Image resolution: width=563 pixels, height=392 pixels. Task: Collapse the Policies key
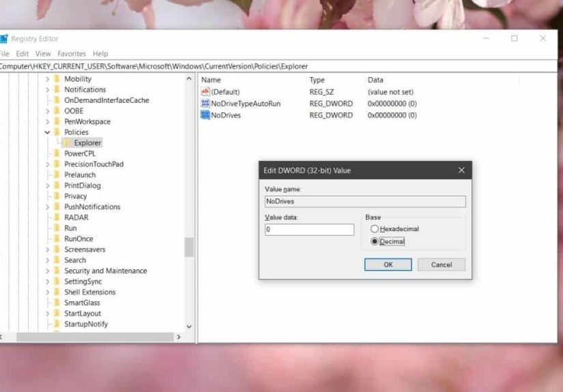[47, 132]
